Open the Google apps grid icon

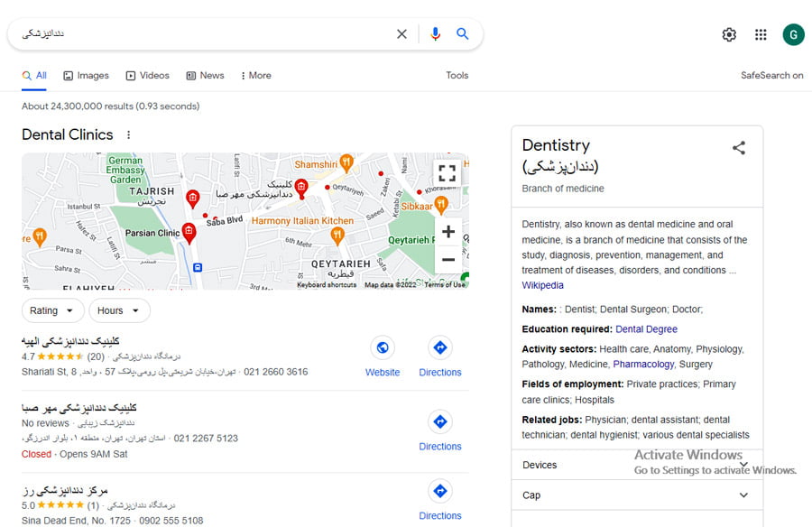pos(761,34)
